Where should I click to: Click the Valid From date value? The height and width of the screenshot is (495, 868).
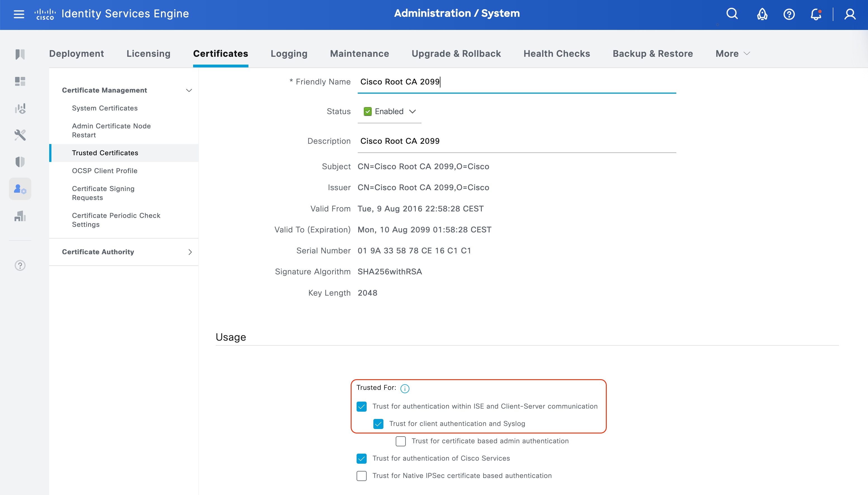pyautogui.click(x=421, y=209)
